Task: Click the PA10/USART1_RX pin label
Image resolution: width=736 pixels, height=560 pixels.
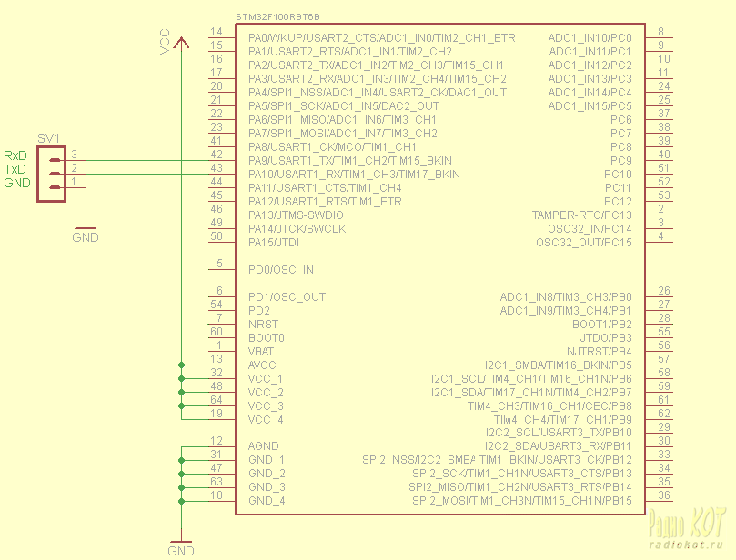Action: (x=354, y=174)
